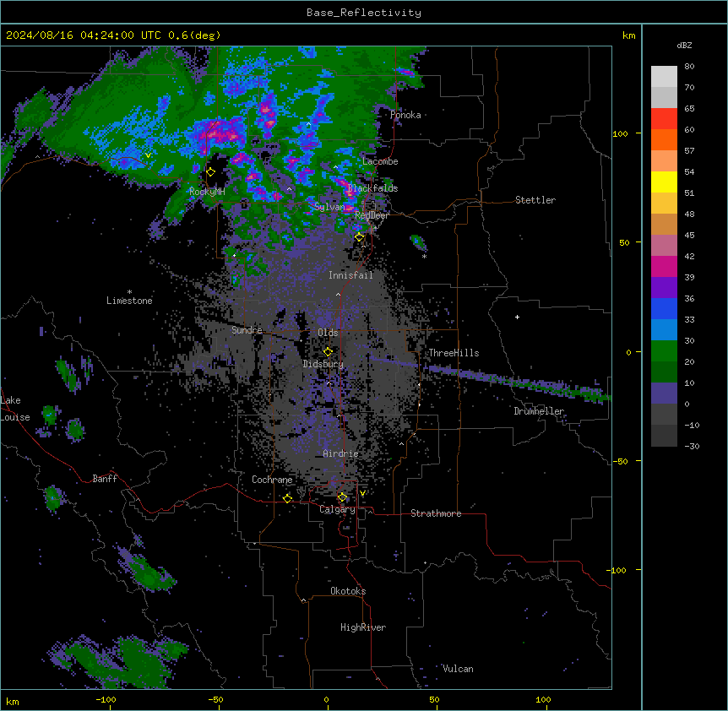Click the -10 value in the dBZ legend

coord(692,425)
